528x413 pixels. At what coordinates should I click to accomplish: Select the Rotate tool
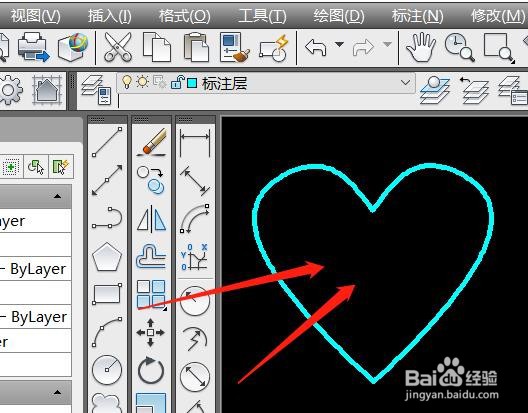click(151, 370)
